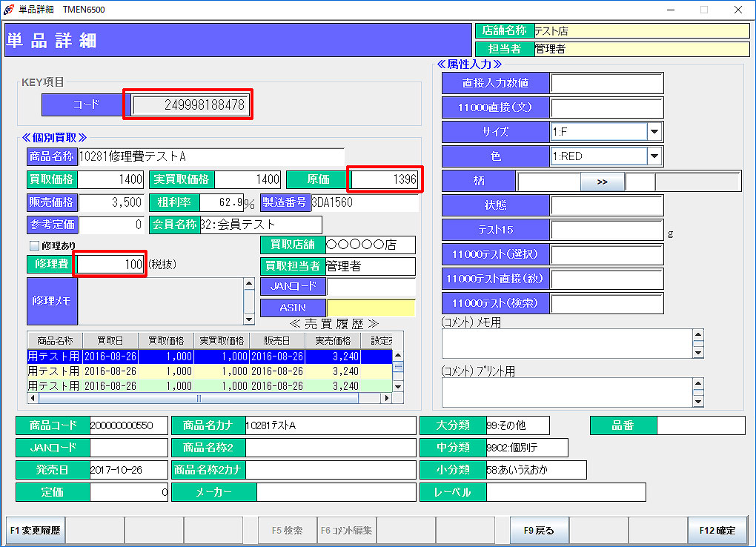This screenshot has width=756, height=547.
Task: Click the 直接入力数値 input field
Action: click(x=606, y=83)
